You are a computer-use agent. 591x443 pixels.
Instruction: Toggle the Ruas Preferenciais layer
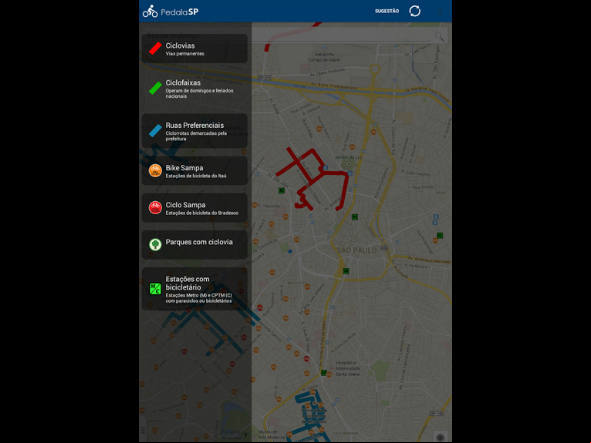195,131
